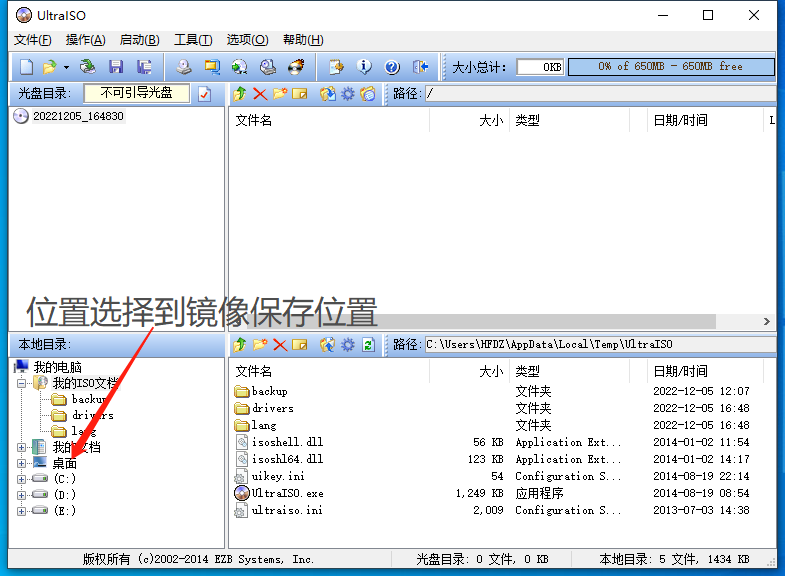Mount the image to a virtual drive
This screenshot has width=785, height=576.
(x=268, y=67)
